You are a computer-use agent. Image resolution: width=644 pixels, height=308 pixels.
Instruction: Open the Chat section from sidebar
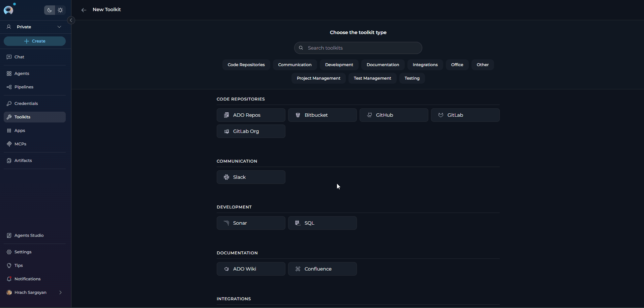click(x=19, y=57)
